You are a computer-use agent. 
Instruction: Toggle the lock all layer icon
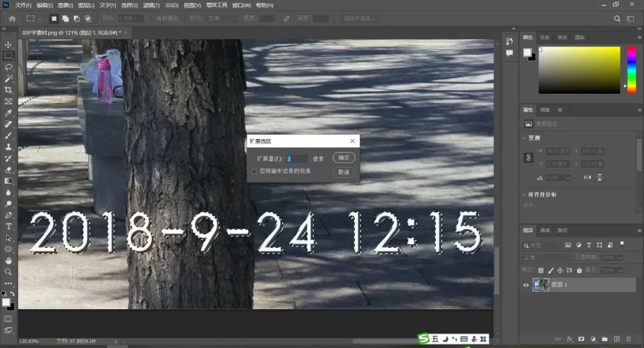(x=579, y=270)
